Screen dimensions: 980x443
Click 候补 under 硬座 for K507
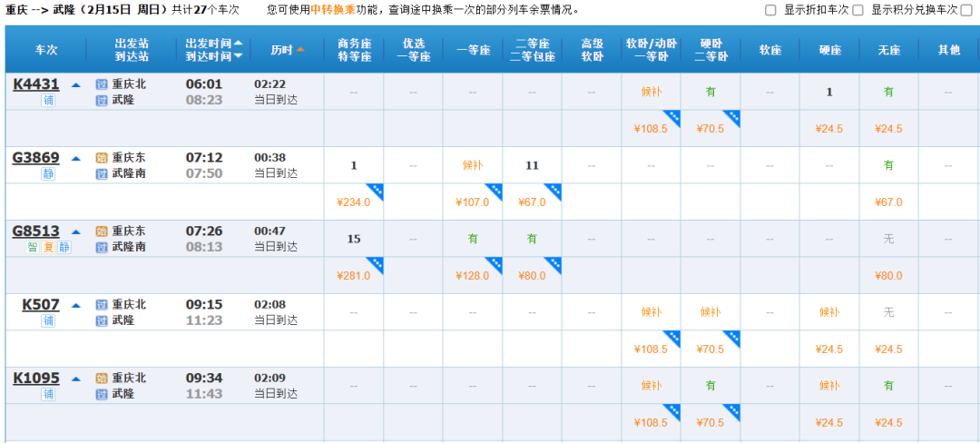point(829,312)
